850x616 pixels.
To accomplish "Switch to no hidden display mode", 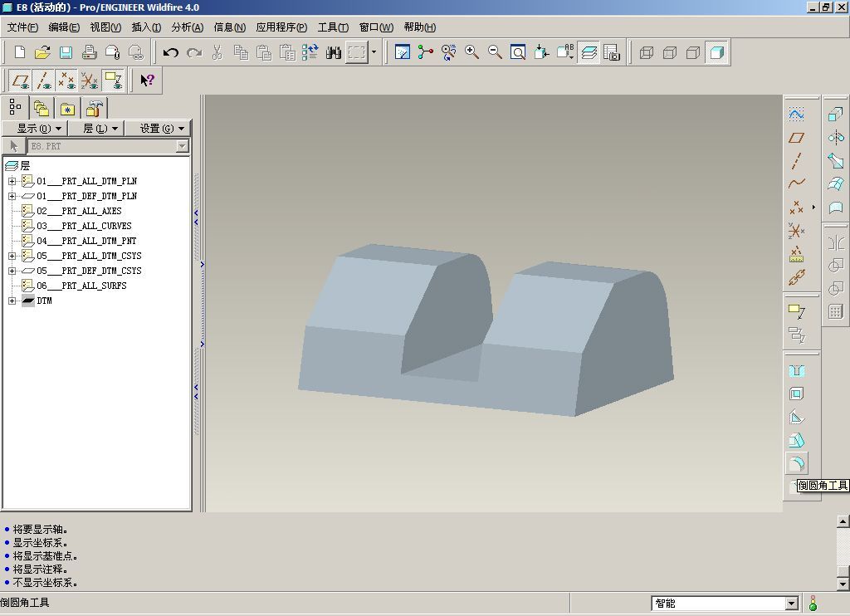I will click(693, 52).
